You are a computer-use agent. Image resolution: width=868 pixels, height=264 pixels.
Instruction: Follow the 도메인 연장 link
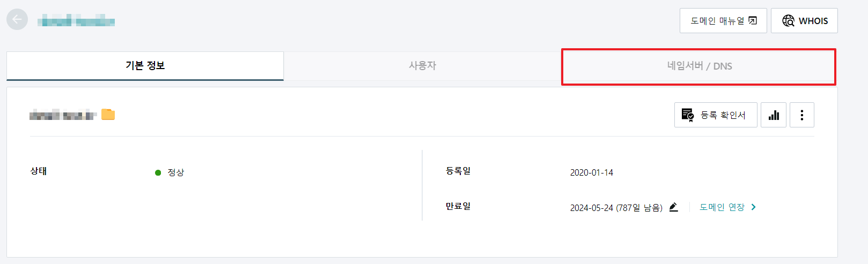[x=722, y=207]
